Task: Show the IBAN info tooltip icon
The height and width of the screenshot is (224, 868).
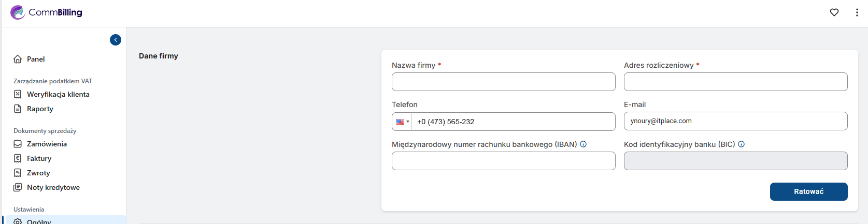Action: [x=583, y=144]
